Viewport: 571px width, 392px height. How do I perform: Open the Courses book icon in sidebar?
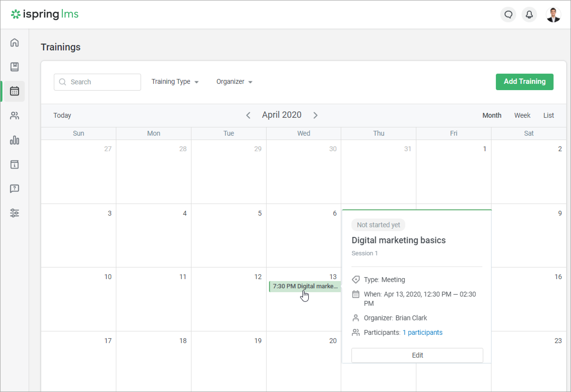tap(15, 67)
